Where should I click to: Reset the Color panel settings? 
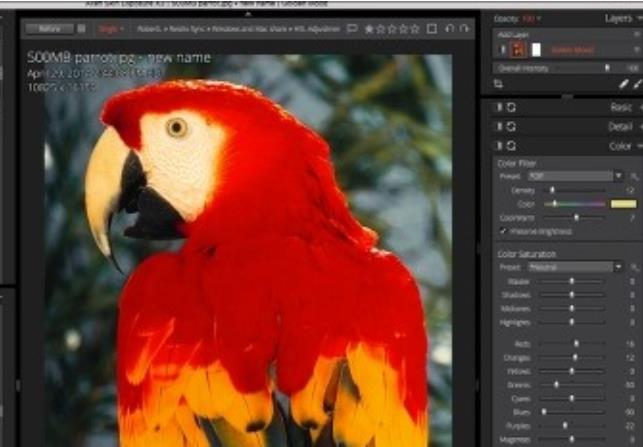click(x=511, y=146)
